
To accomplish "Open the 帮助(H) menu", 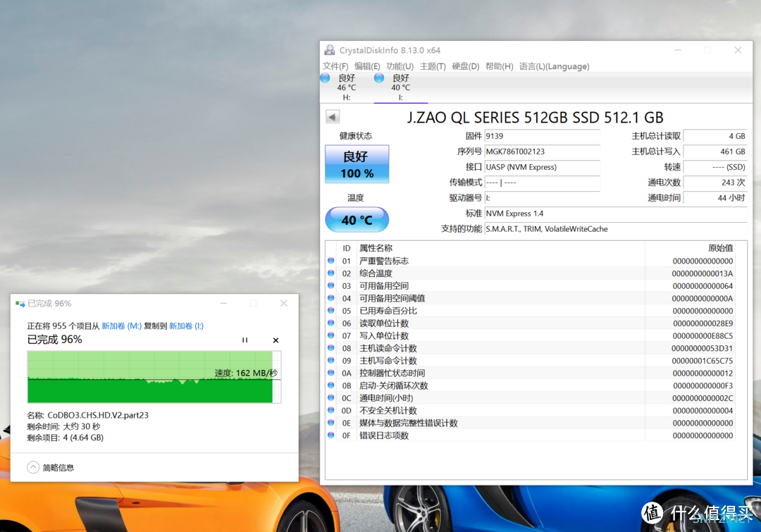I will 499,66.
